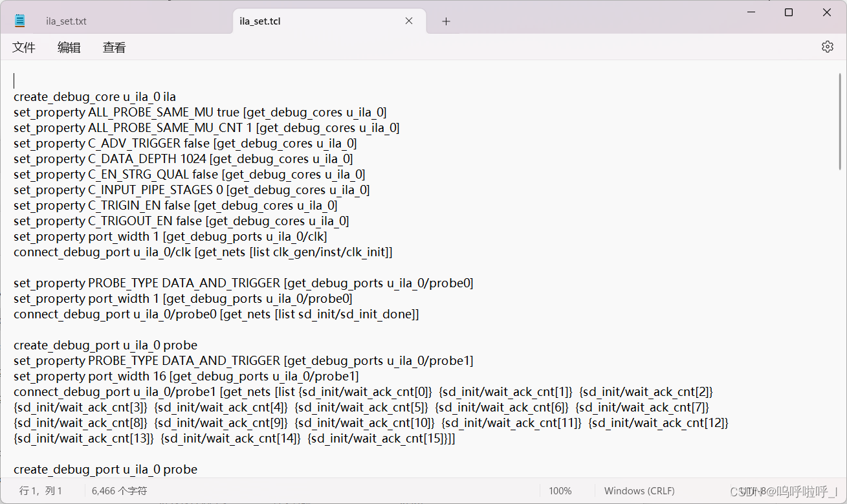Open the 文件 menu
Image resolution: width=847 pixels, height=504 pixels.
point(24,47)
